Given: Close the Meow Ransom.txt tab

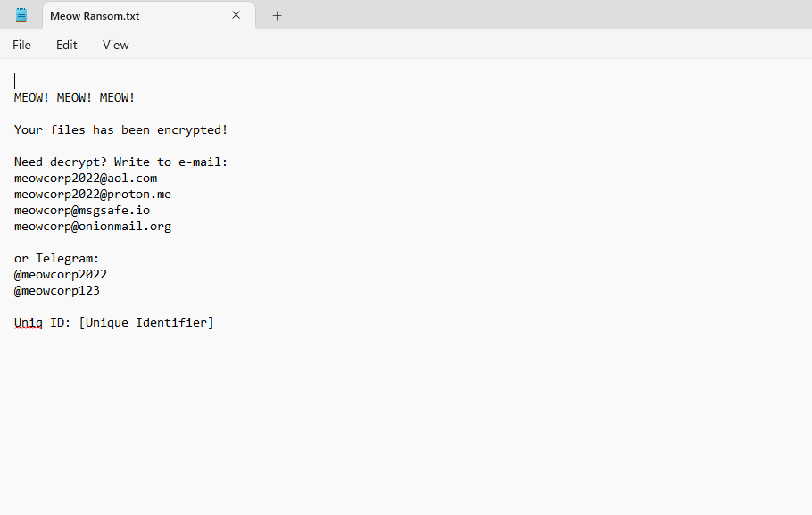Looking at the screenshot, I should pyautogui.click(x=236, y=15).
